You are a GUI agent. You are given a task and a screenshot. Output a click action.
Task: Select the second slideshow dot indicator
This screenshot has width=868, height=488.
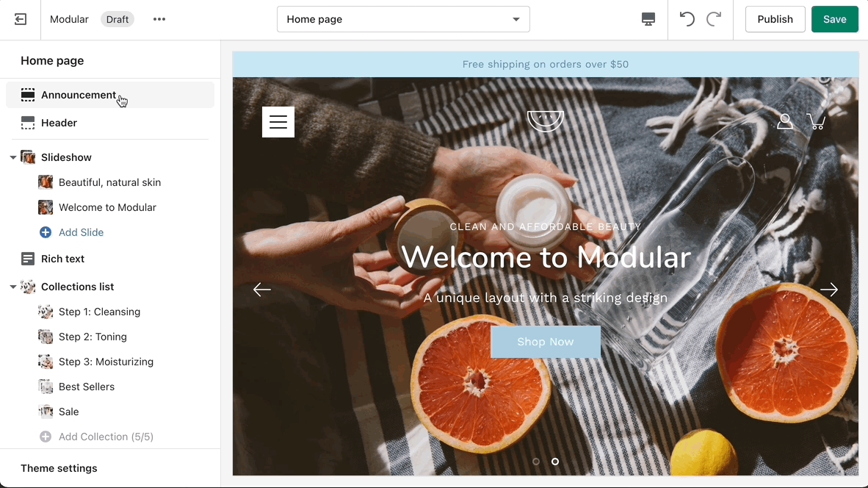tap(554, 462)
